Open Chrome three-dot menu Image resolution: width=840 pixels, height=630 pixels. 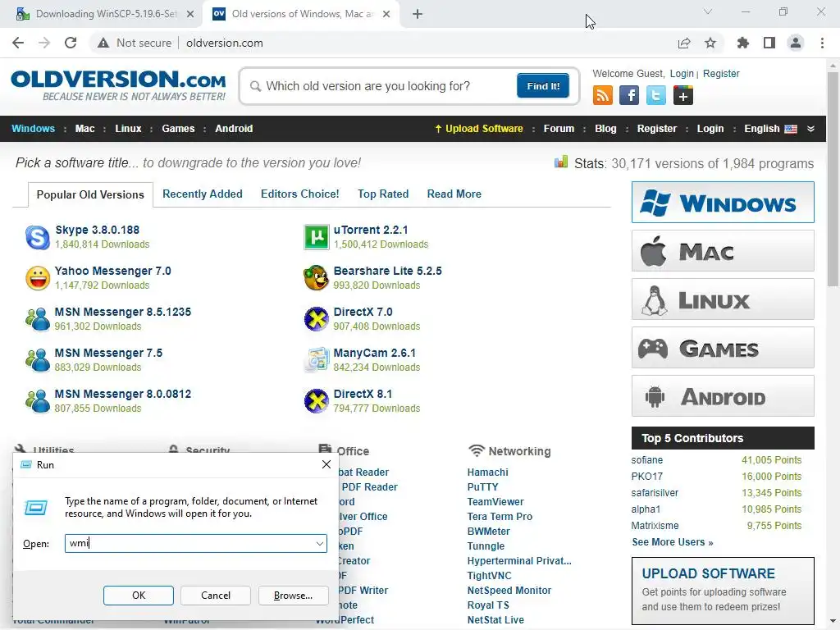click(x=822, y=43)
